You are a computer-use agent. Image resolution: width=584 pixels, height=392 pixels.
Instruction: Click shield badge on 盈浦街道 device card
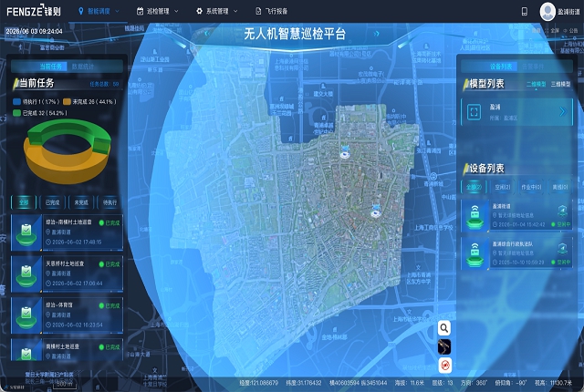(562, 211)
